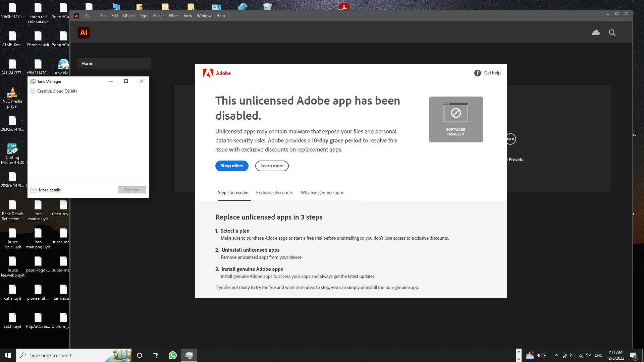Viewport: 644px width, 362px height.
Task: Click the Get help question mark icon
Action: coord(477,73)
